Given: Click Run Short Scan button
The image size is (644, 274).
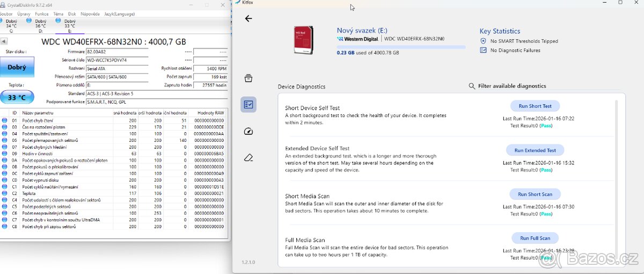Looking at the screenshot, I should (535, 194).
